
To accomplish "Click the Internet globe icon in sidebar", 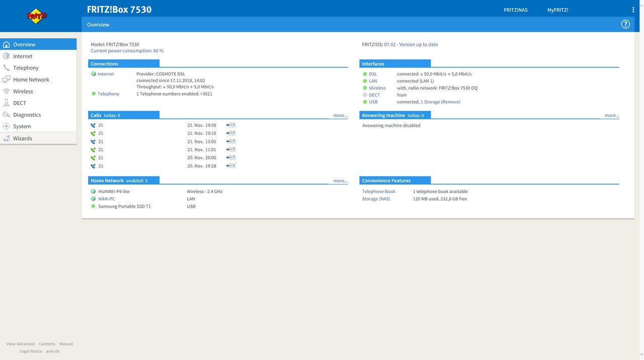I will click(7, 56).
